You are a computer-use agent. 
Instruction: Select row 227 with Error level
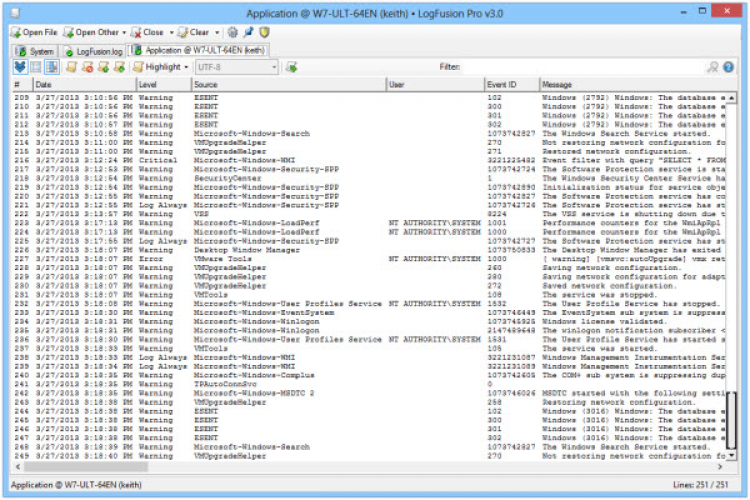coord(369,259)
